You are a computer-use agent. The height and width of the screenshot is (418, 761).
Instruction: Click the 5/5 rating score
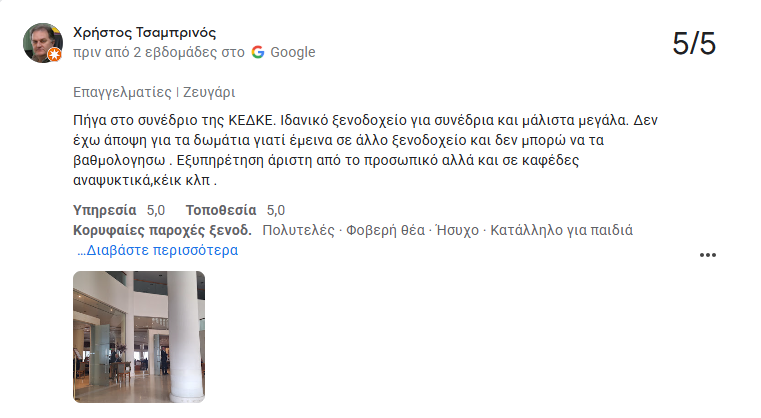694,43
